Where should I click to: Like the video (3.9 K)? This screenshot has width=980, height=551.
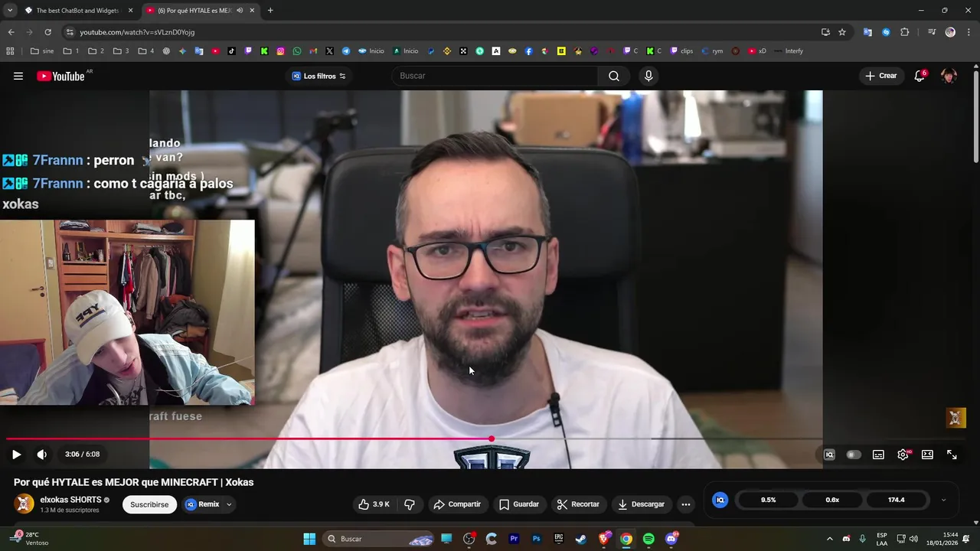tap(374, 504)
